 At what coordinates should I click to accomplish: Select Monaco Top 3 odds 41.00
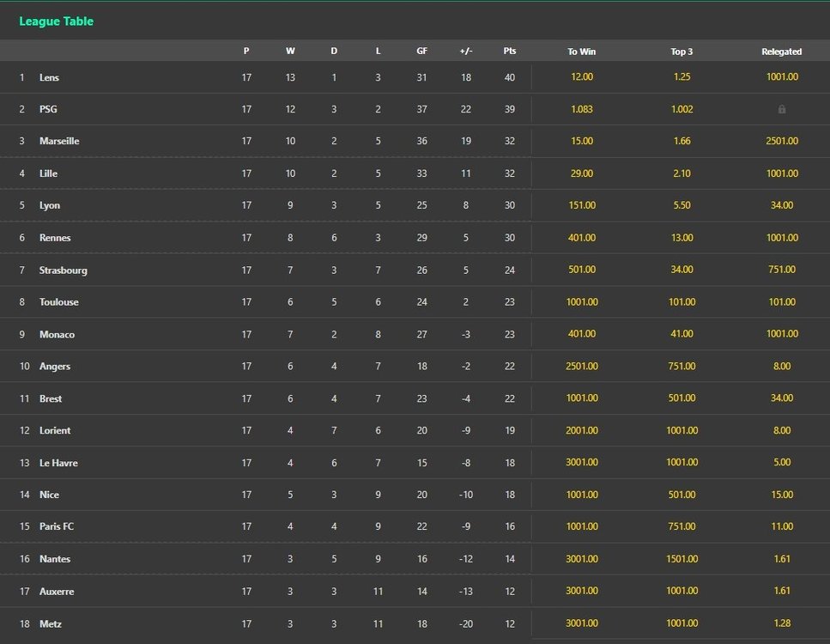[x=682, y=334]
